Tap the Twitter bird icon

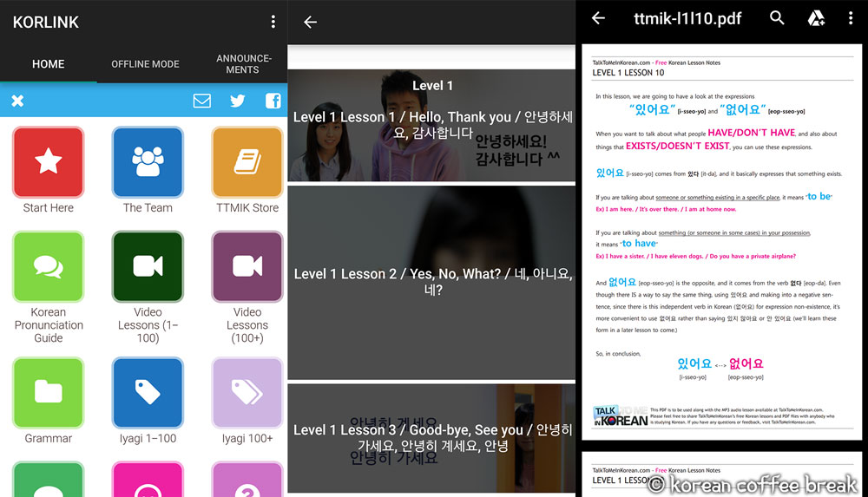click(x=238, y=101)
